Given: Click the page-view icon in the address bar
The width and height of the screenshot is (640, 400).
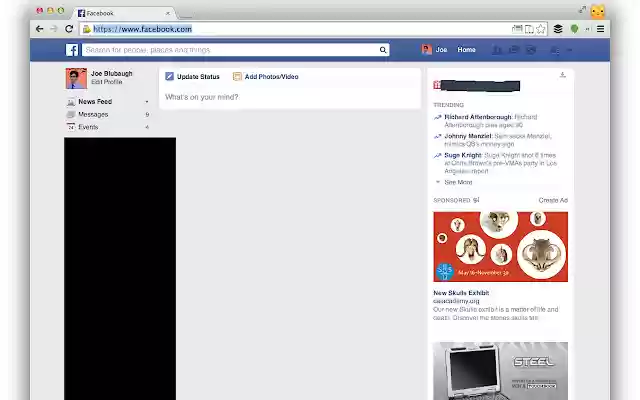Looking at the screenshot, I should click(517, 29).
